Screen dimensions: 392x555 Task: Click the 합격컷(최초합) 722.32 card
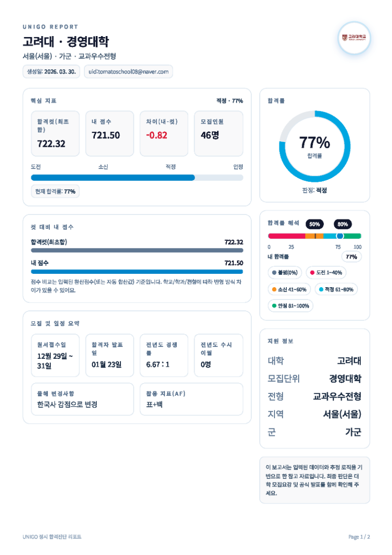pos(55,133)
